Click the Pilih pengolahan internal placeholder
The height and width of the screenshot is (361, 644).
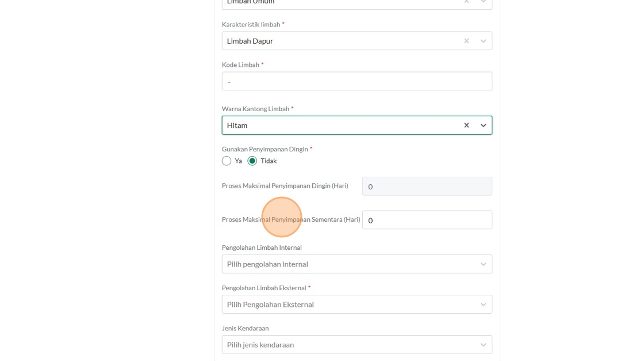[x=267, y=264]
